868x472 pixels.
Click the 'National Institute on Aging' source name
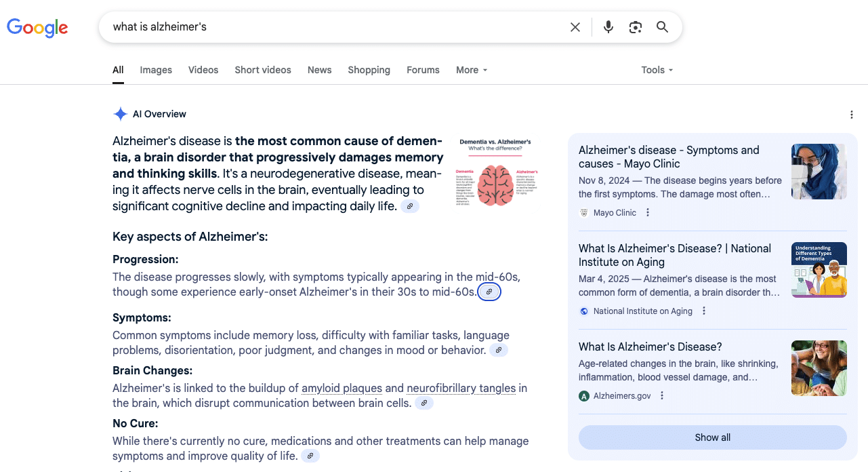643,311
